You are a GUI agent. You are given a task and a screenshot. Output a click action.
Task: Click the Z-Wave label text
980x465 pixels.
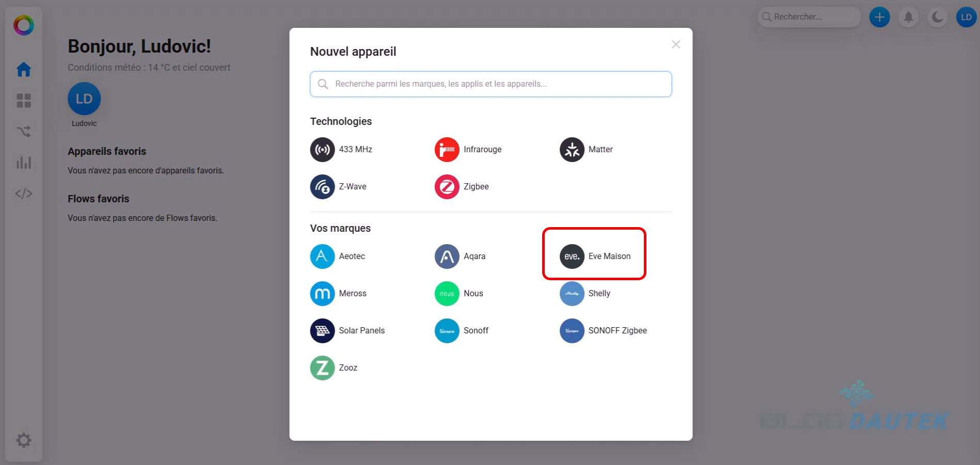(x=353, y=187)
